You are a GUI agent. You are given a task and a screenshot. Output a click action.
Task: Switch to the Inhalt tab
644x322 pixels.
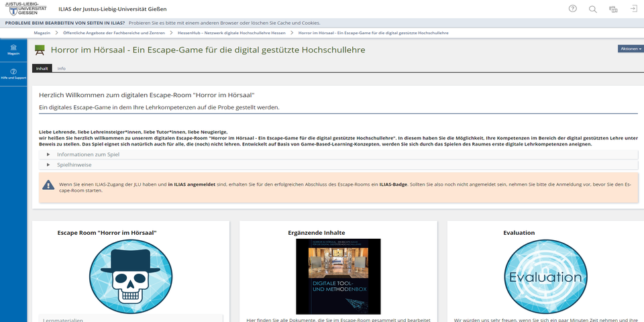pos(42,68)
